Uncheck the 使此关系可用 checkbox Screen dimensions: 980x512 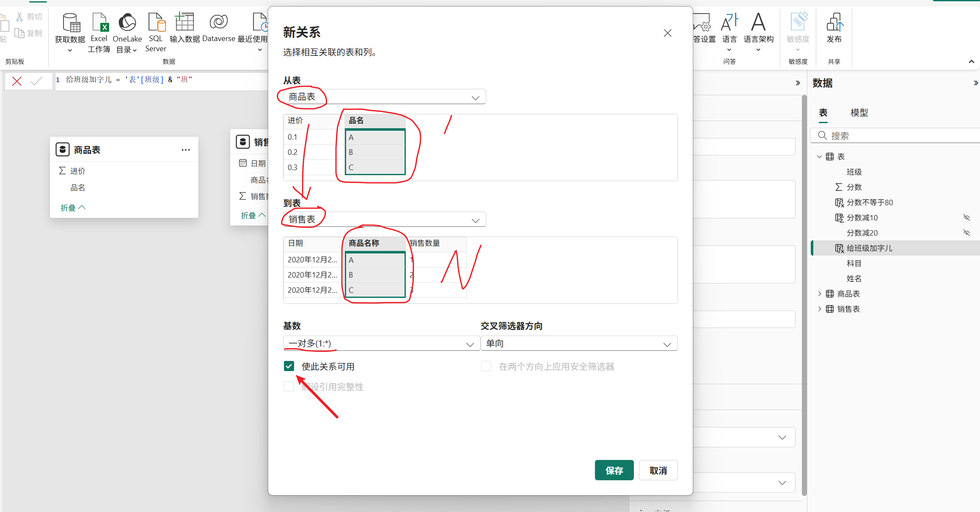tap(289, 366)
